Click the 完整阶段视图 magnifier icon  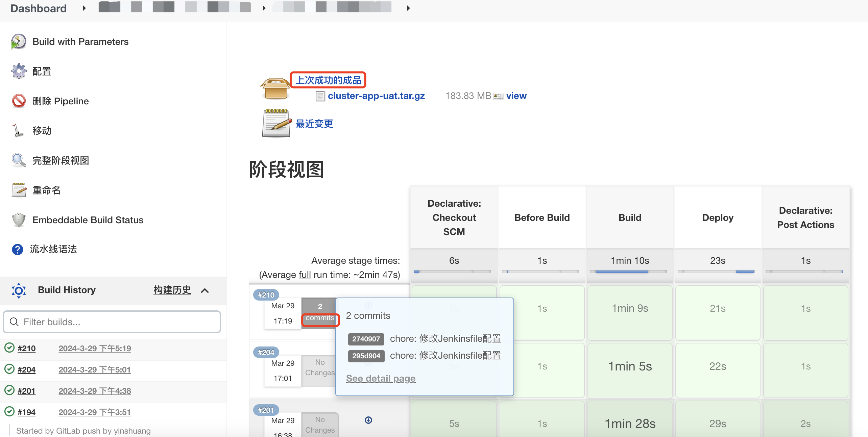point(19,160)
